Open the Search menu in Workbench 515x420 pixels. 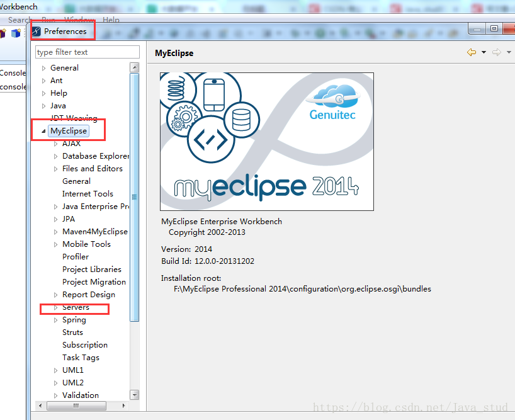[x=19, y=20]
